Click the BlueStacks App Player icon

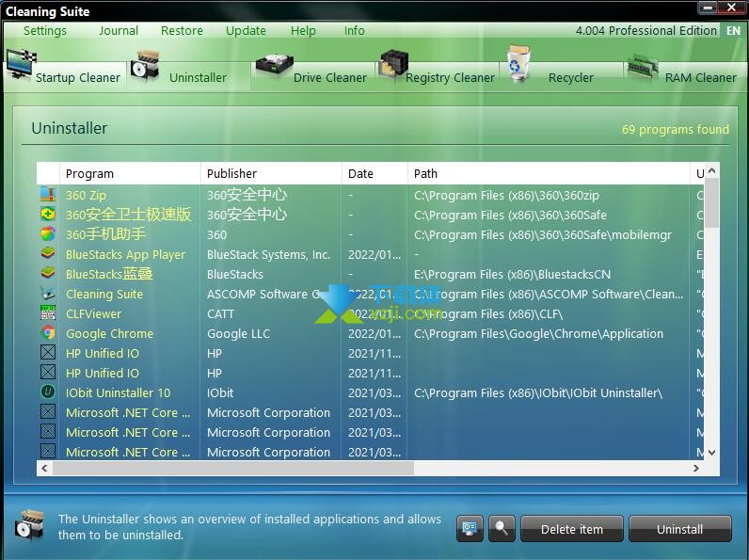click(48, 254)
